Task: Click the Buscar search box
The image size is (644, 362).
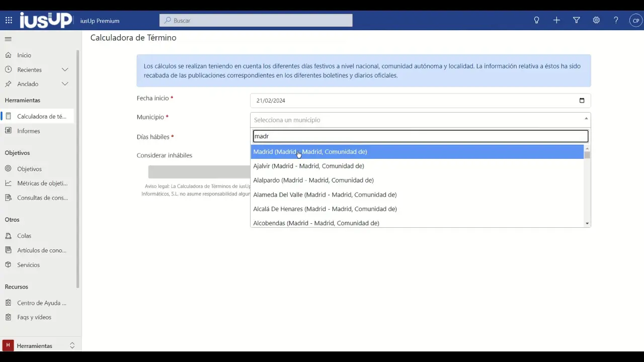Action: click(x=257, y=21)
